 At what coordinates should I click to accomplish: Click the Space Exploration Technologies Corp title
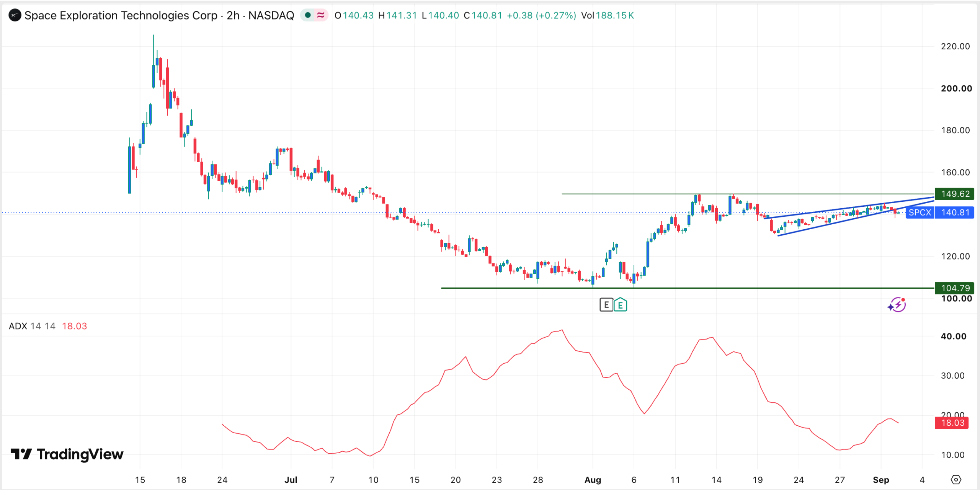pos(121,15)
